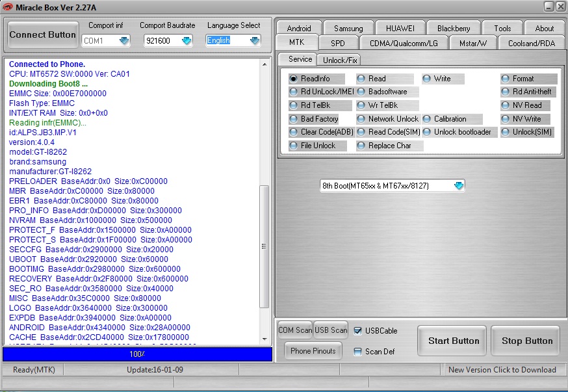Open the Tools tab

502,28
